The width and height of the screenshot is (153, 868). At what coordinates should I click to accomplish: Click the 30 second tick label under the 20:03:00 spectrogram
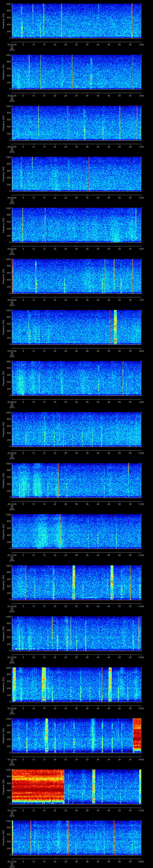pos(76,147)
